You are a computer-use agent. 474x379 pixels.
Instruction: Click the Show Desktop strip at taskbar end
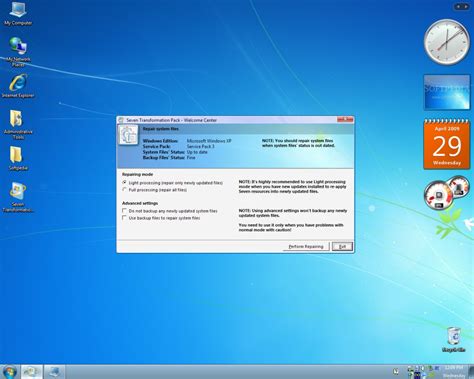471,372
